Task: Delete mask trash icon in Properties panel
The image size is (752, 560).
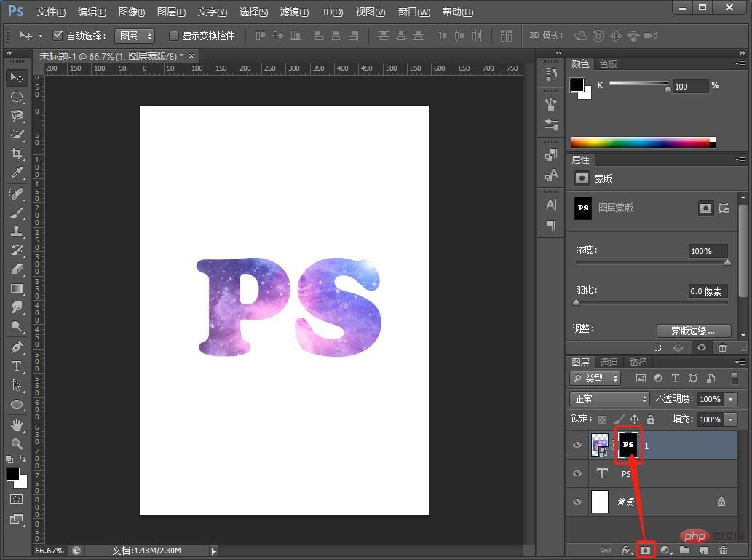Action: pos(723,347)
